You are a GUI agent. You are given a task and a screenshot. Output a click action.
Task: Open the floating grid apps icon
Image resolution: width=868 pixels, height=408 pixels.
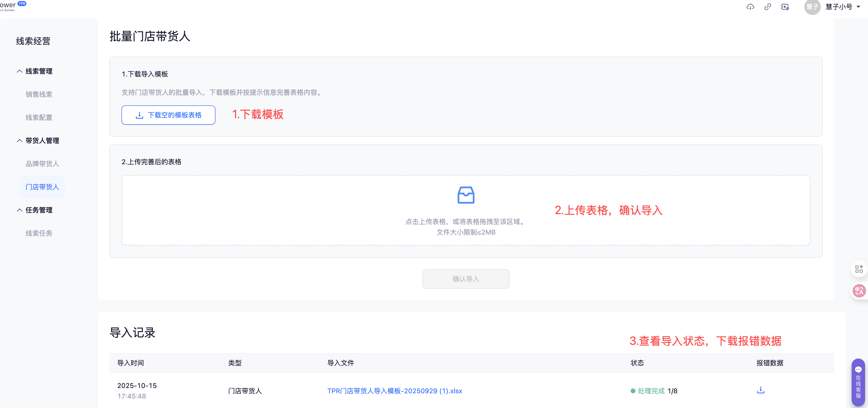(859, 269)
